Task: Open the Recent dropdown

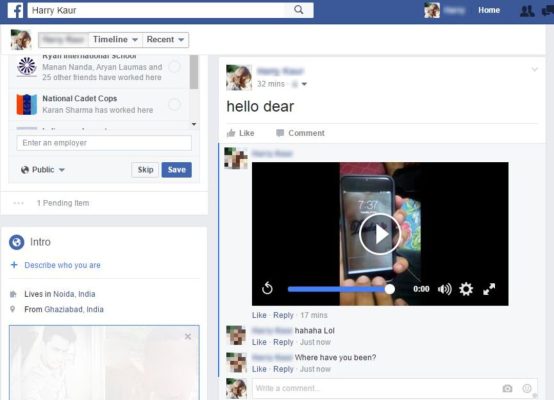Action: click(165, 40)
